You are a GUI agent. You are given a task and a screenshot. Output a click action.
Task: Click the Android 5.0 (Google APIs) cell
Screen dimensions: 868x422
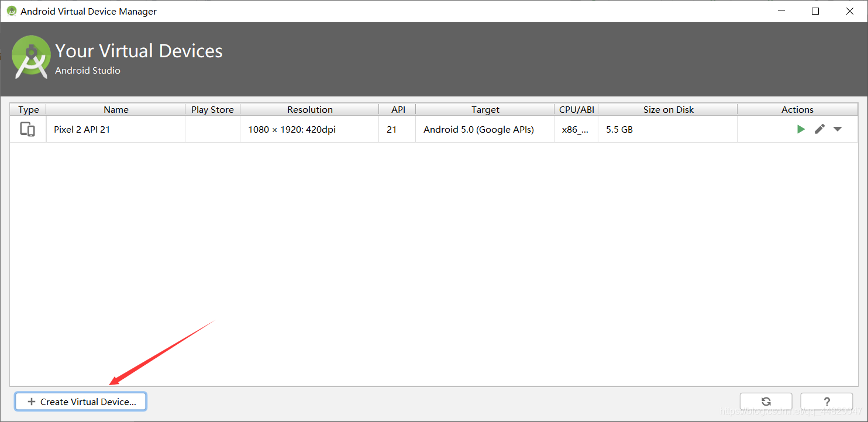[485, 129]
